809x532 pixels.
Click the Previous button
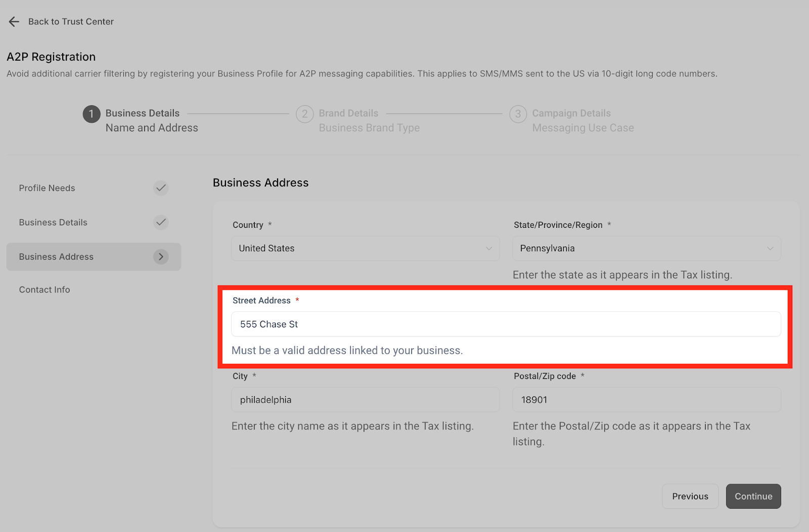pos(690,496)
